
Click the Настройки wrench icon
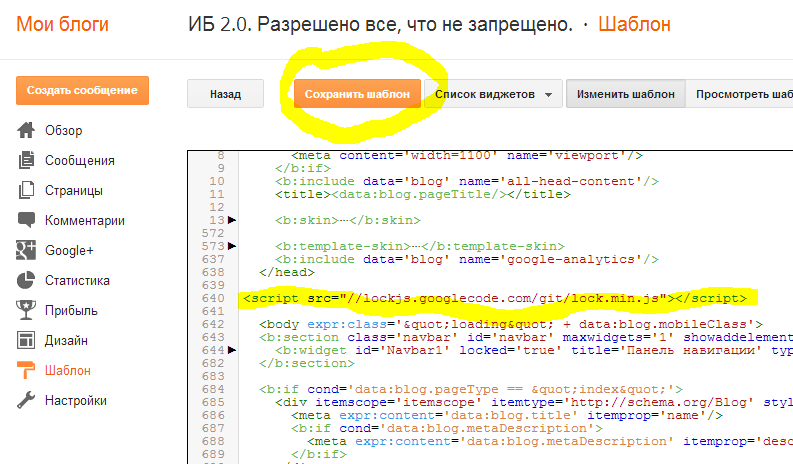click(26, 400)
